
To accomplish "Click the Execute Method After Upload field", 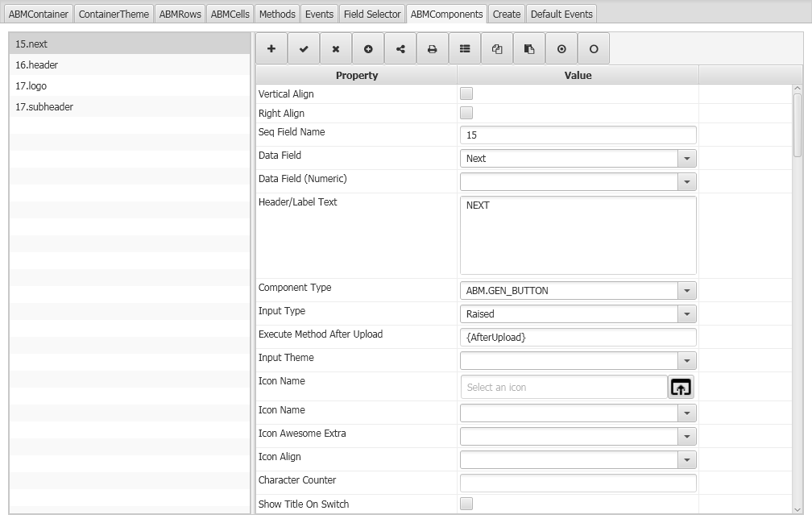I will coord(578,338).
